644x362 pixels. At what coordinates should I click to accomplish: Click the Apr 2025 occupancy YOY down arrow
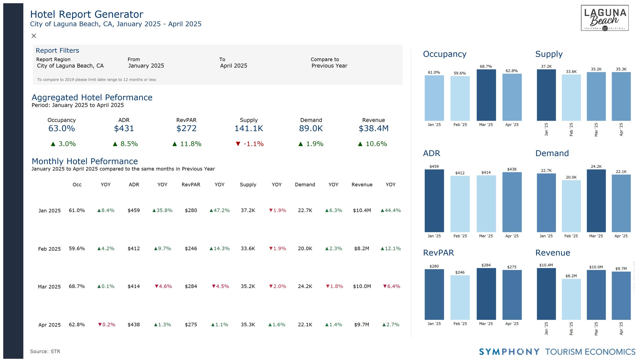(x=100, y=325)
